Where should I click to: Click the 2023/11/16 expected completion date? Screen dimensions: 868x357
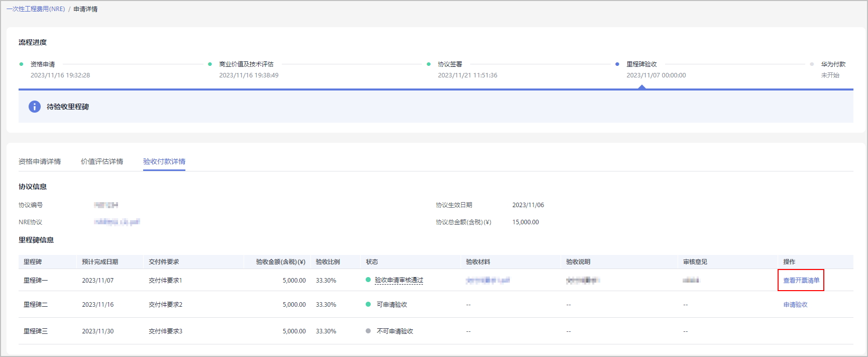98,305
